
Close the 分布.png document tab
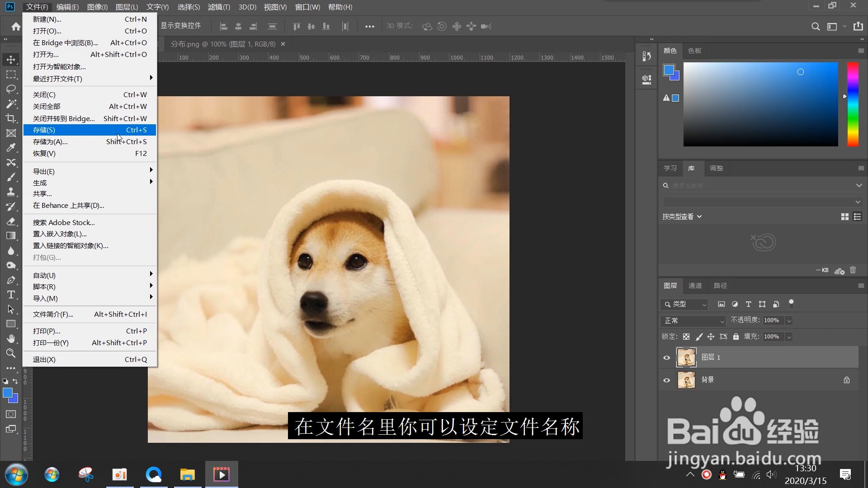coord(283,44)
